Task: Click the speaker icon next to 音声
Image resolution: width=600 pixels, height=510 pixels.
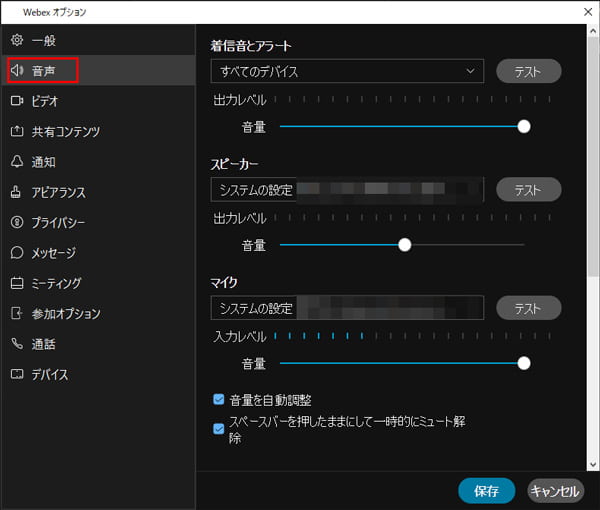Action: [17, 70]
